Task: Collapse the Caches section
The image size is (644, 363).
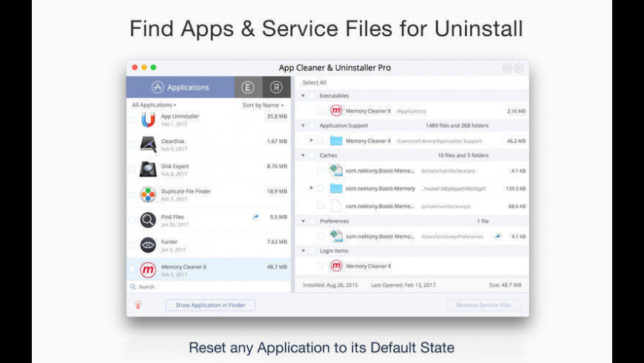Action: [303, 156]
